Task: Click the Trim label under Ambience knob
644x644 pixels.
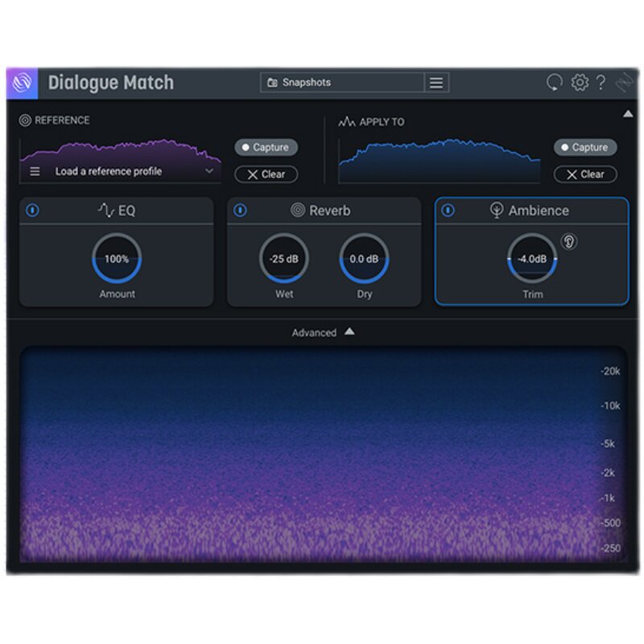Action: pyautogui.click(x=533, y=294)
